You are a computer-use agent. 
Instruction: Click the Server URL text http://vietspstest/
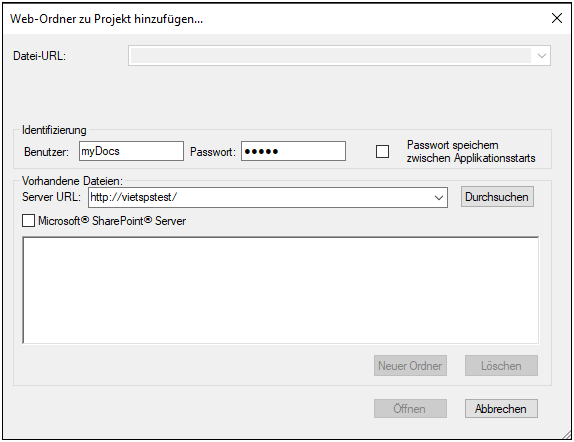(x=134, y=197)
